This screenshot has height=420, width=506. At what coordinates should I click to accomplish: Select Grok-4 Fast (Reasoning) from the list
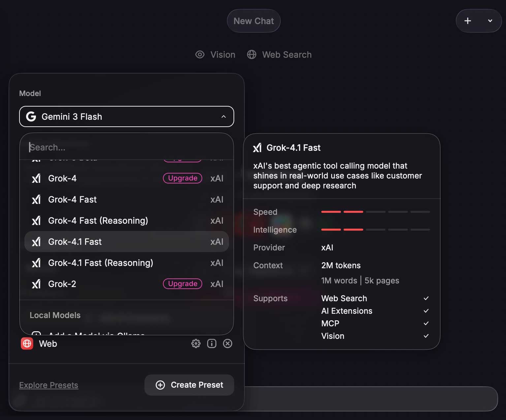[98, 220]
